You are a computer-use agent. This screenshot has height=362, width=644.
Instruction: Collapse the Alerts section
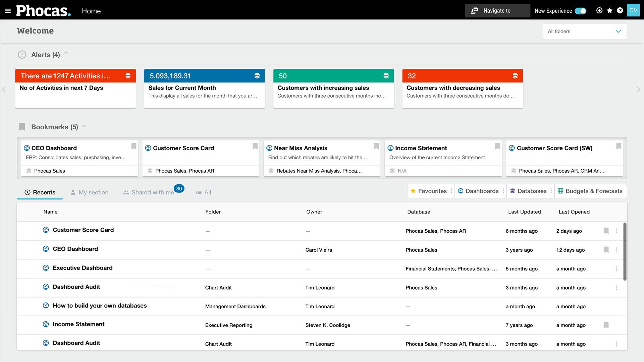[x=66, y=53]
